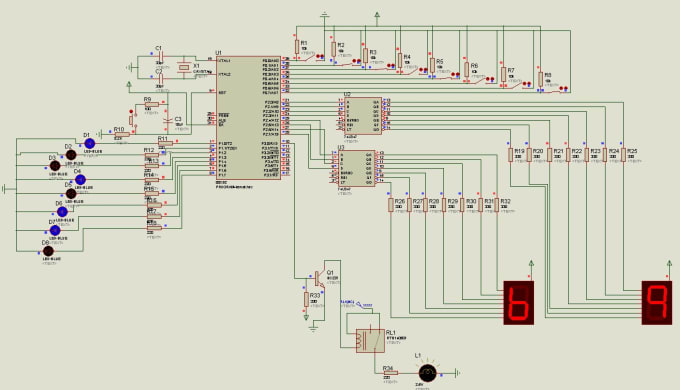
Task: Click the 'RL1' label text
Action: 391,333
